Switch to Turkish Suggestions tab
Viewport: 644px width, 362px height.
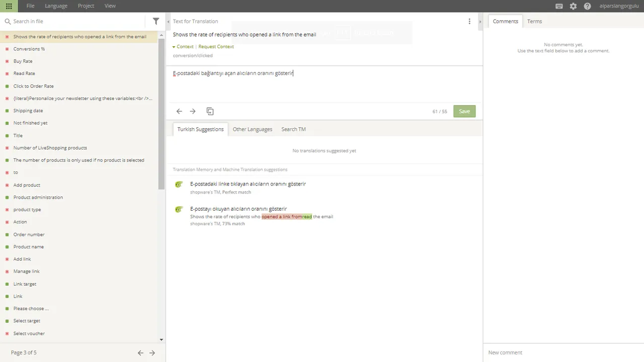pyautogui.click(x=200, y=129)
